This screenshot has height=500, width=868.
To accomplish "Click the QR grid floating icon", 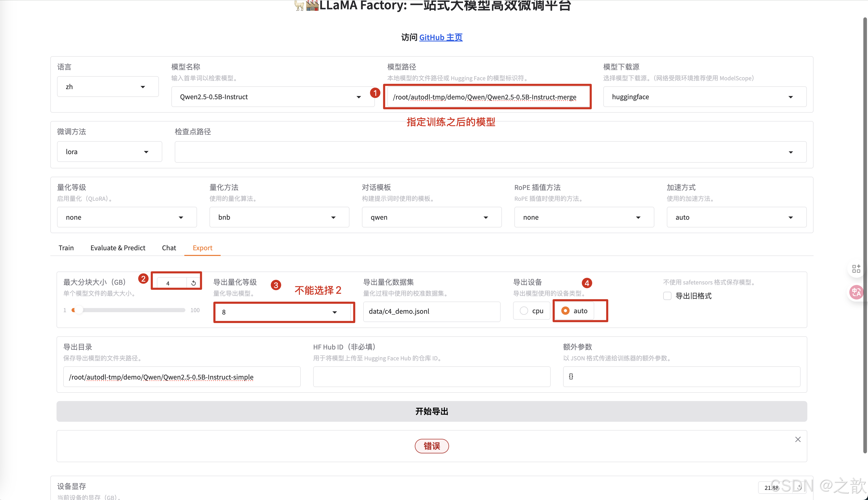I will coord(856,269).
